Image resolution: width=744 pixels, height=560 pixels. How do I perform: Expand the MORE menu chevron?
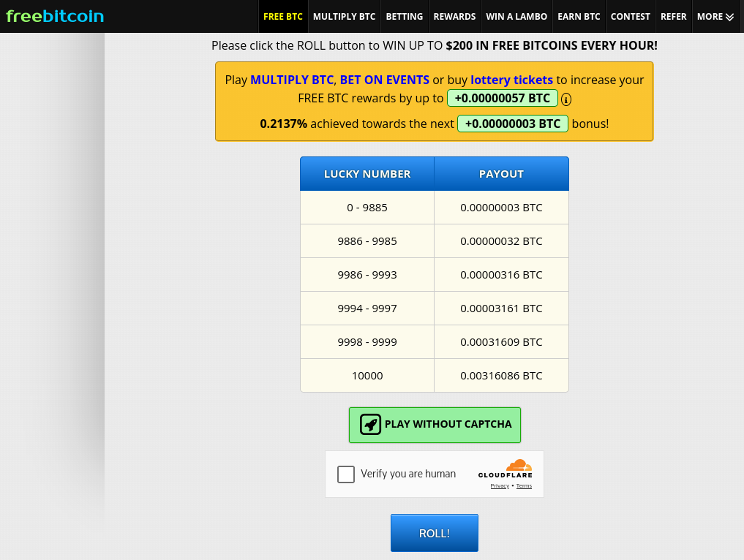click(x=730, y=17)
